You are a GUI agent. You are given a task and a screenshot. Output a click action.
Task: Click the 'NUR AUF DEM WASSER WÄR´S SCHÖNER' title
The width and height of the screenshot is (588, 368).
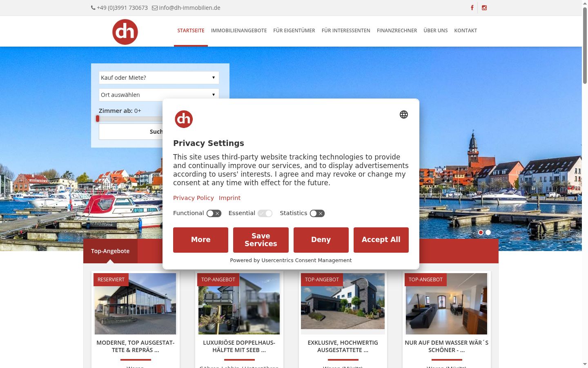(x=447, y=346)
